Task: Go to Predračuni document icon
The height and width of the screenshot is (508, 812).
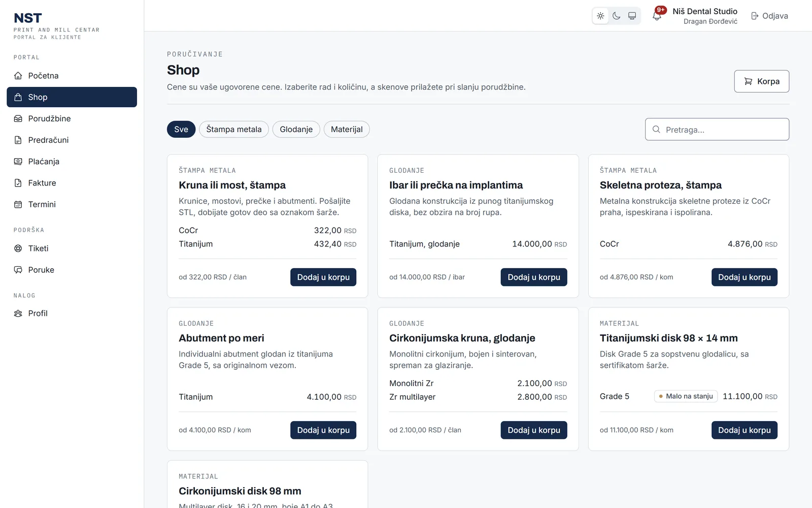Action: [x=18, y=140]
